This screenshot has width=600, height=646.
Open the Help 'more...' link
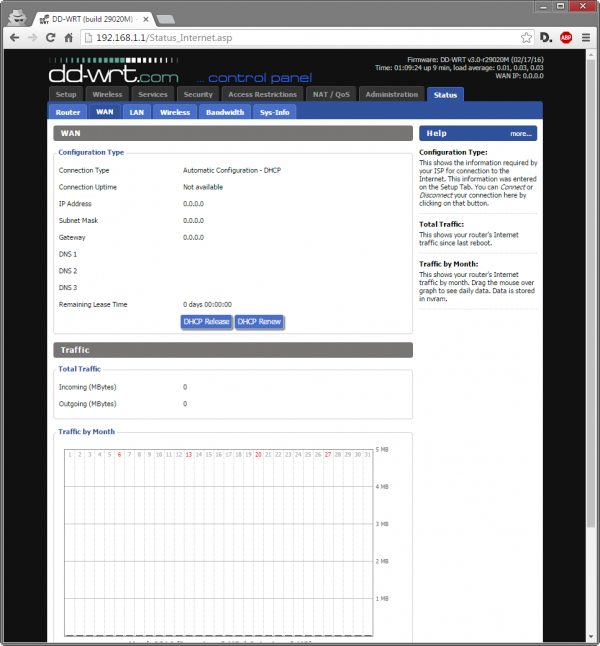pyautogui.click(x=520, y=133)
